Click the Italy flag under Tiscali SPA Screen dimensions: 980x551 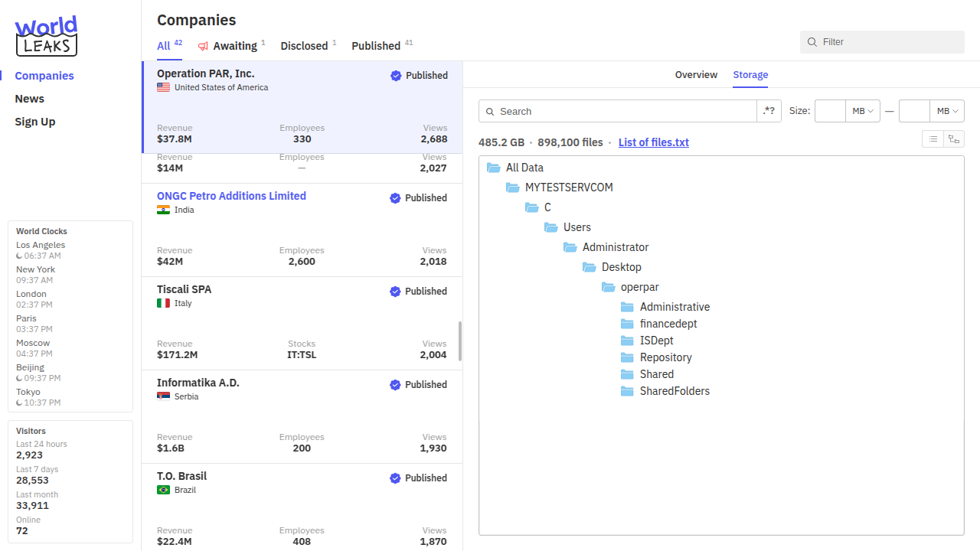(163, 303)
